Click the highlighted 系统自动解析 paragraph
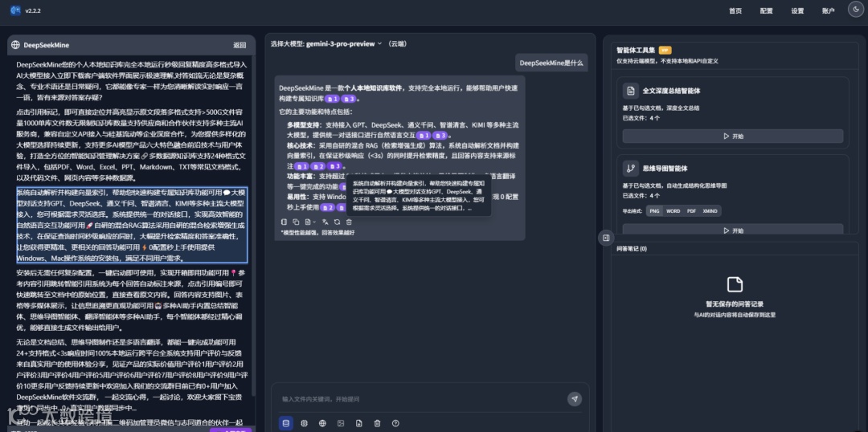This screenshot has width=868, height=432. click(132, 225)
